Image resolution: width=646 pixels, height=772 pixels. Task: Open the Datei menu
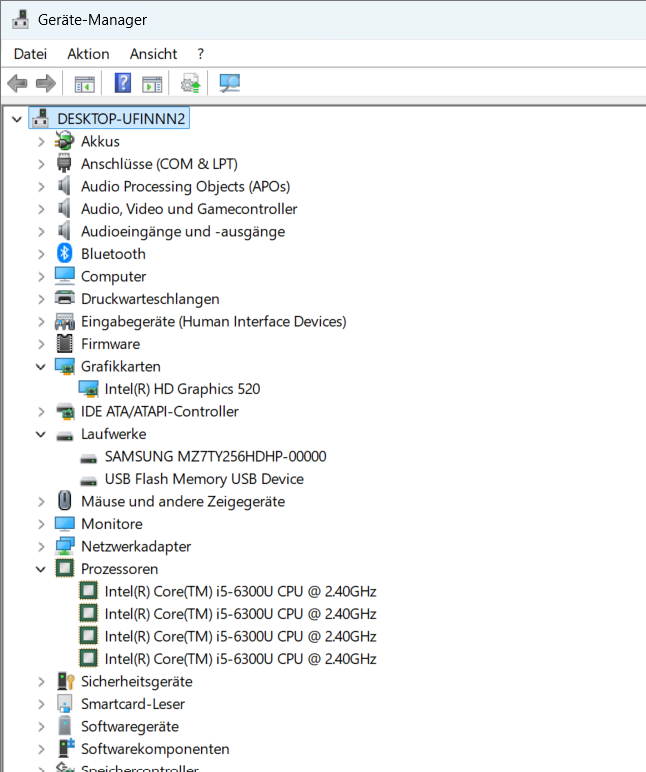(31, 54)
